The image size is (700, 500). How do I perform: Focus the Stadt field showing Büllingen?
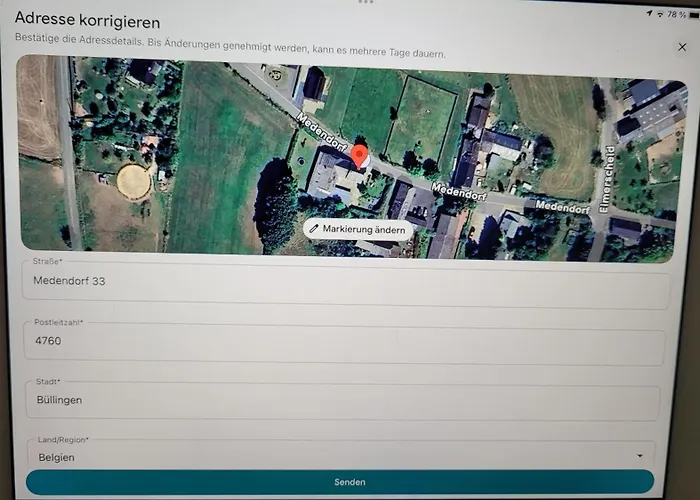pyautogui.click(x=343, y=400)
